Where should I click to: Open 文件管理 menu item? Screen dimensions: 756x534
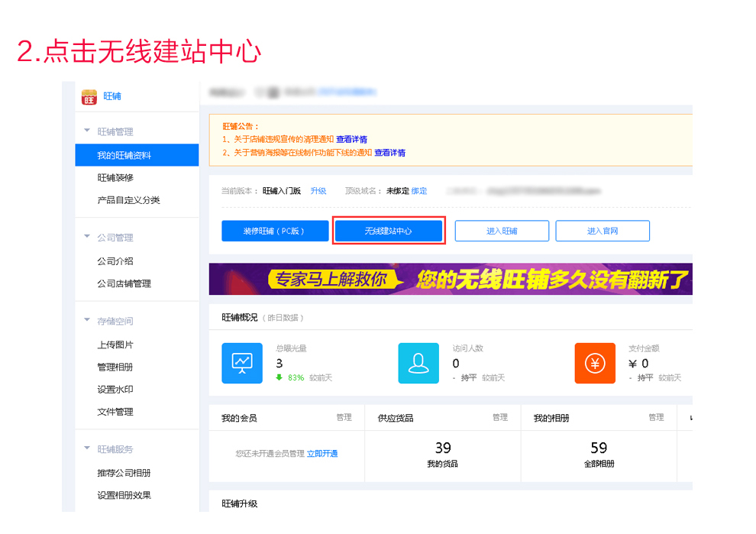coord(115,412)
